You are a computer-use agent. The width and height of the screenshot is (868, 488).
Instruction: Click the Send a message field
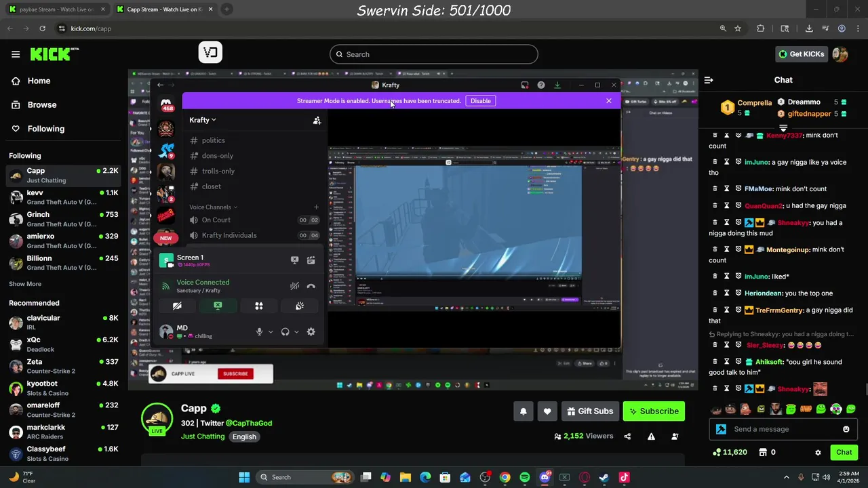click(784, 429)
